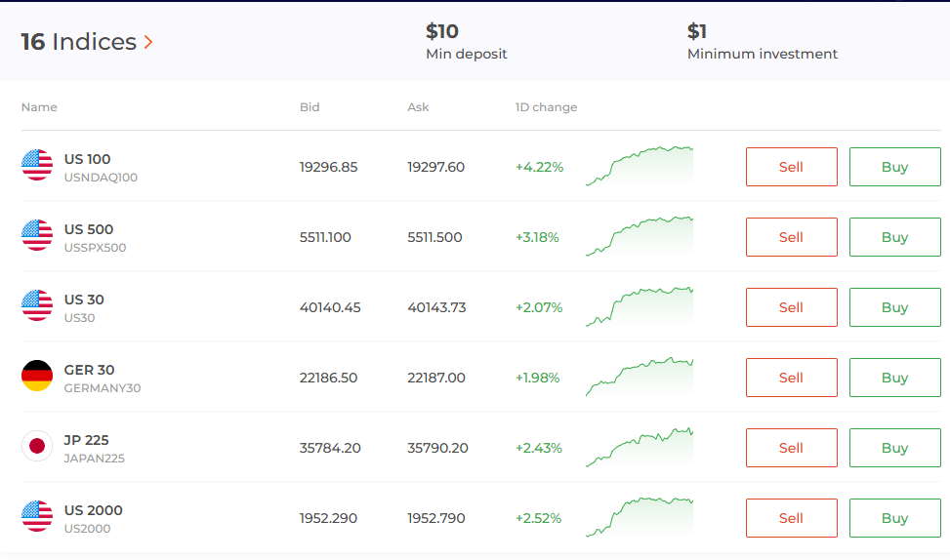Sell the US 100 index

(791, 167)
